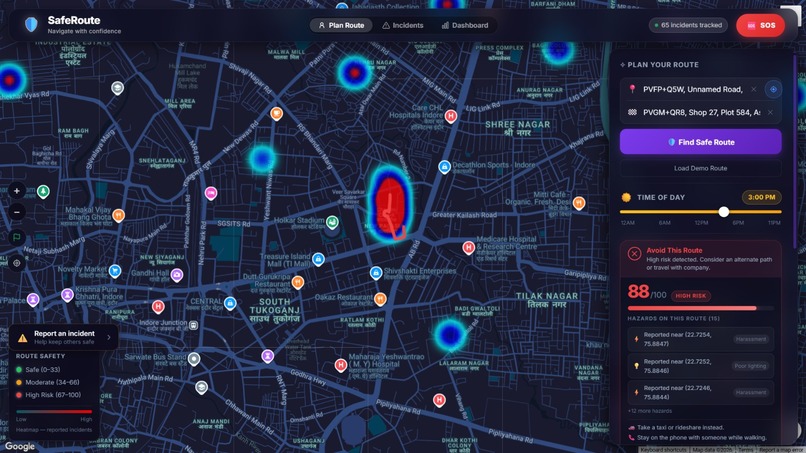The image size is (806, 453).
Task: Click the green flag map control
Action: pos(17,237)
